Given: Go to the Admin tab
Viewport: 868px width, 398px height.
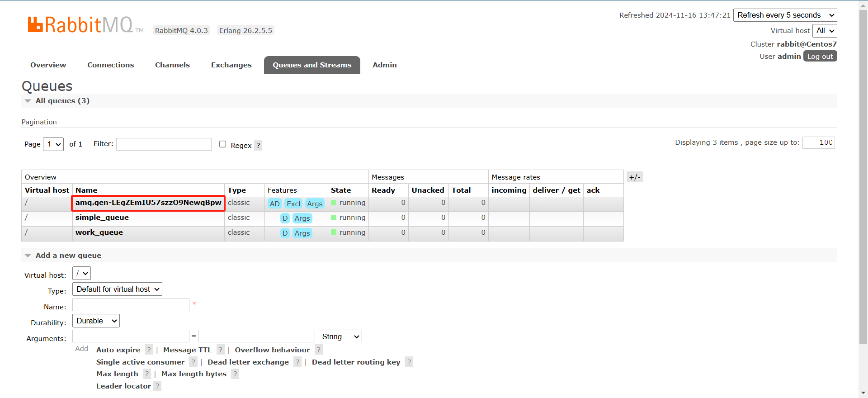Looking at the screenshot, I should pos(385,65).
